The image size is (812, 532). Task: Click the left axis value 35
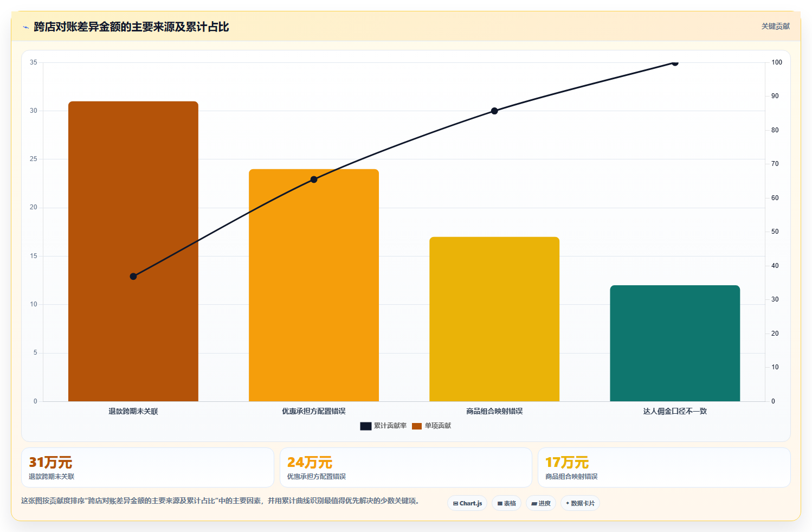click(x=34, y=62)
